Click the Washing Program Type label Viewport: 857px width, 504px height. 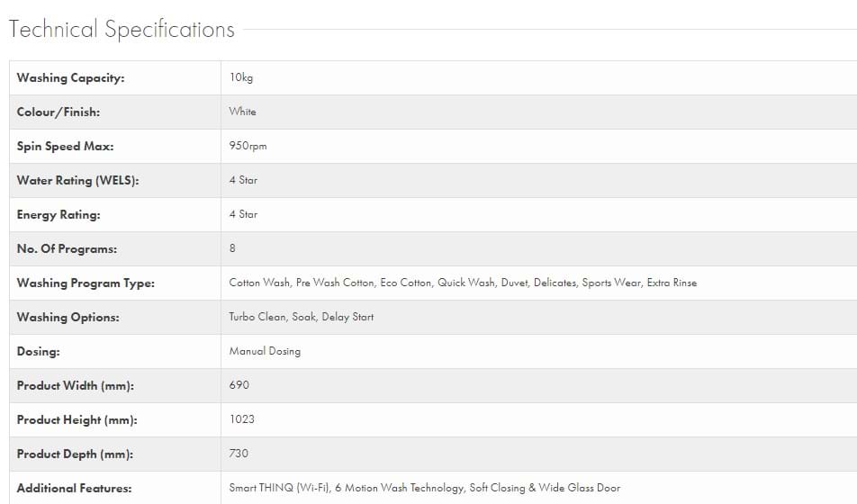click(x=86, y=283)
